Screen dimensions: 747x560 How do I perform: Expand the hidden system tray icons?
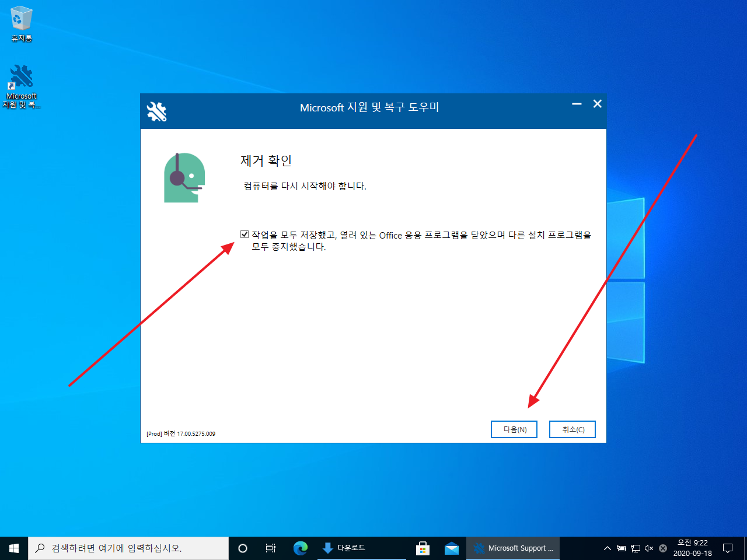click(x=608, y=548)
